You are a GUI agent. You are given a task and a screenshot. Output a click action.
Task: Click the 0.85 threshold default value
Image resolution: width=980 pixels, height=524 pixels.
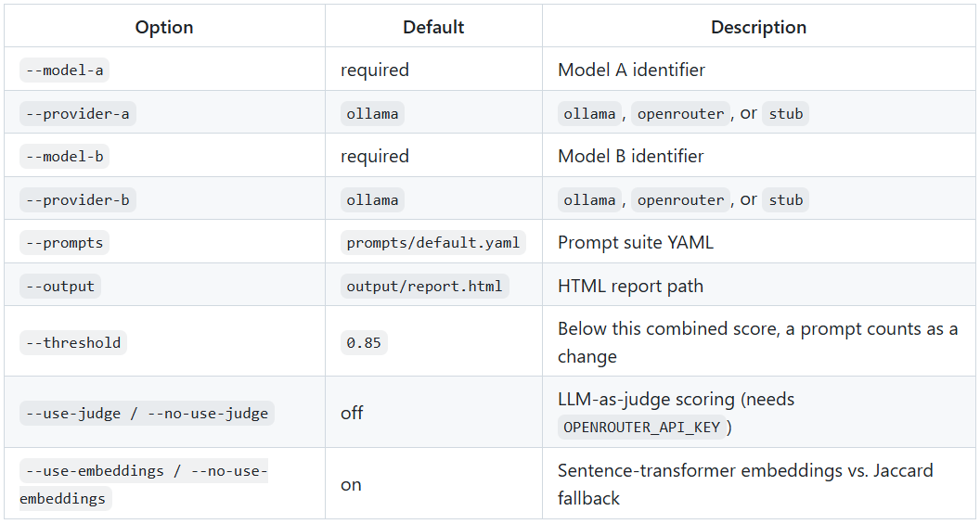click(364, 343)
